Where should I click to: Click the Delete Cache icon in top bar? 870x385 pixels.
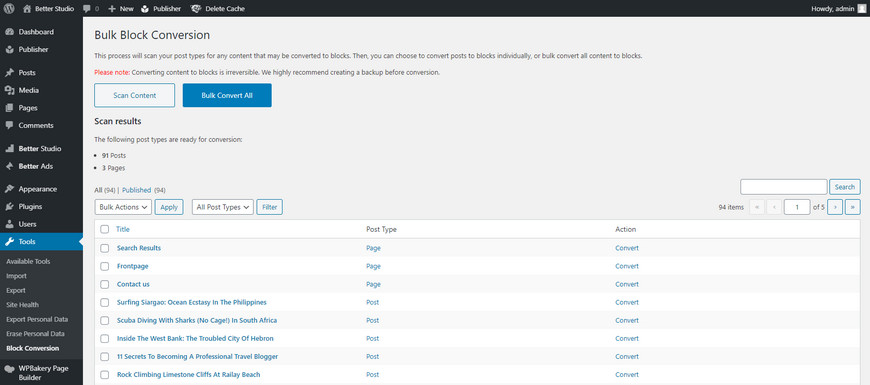tap(195, 8)
